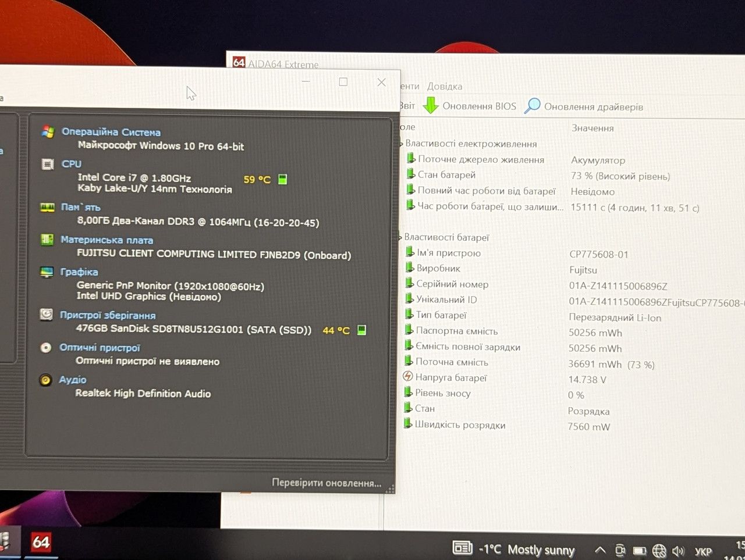Viewport: 745px width, 560px height.
Task: Click the Перевірити оновлення... link in Speccy
Action: tap(327, 483)
